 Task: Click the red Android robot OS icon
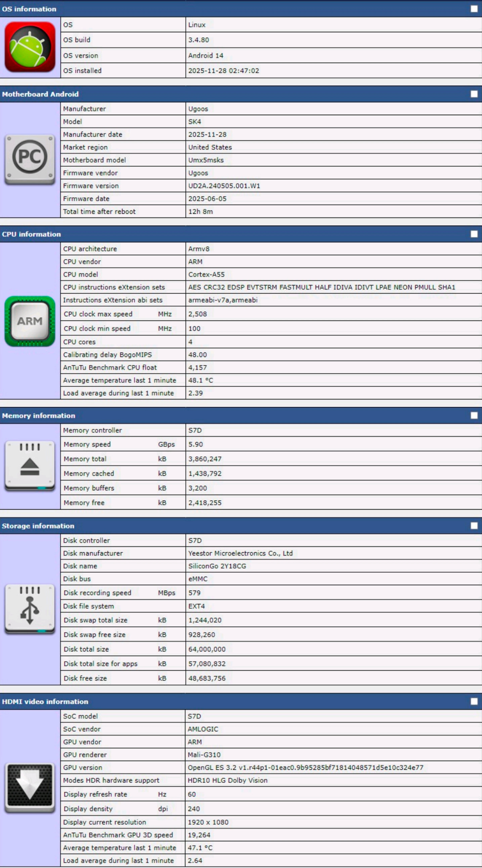(x=30, y=47)
